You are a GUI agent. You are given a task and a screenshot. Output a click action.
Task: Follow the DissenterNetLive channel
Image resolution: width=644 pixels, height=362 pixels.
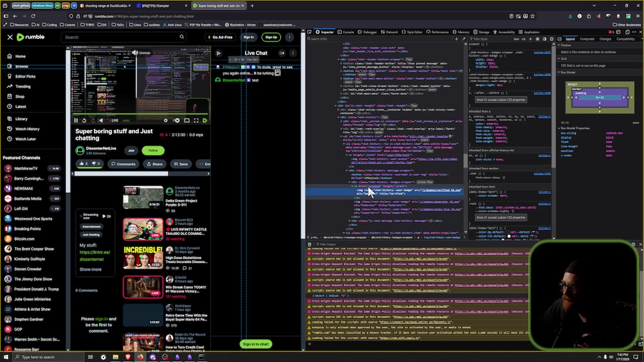tap(153, 150)
